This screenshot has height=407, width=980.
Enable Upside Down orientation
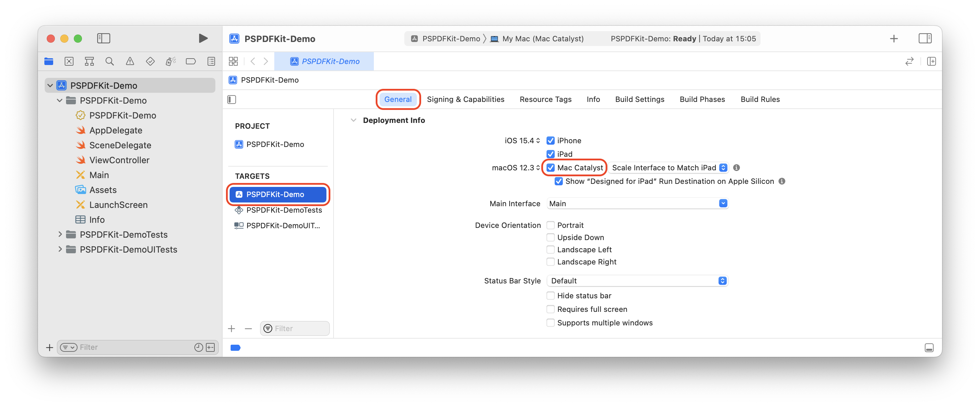point(550,237)
